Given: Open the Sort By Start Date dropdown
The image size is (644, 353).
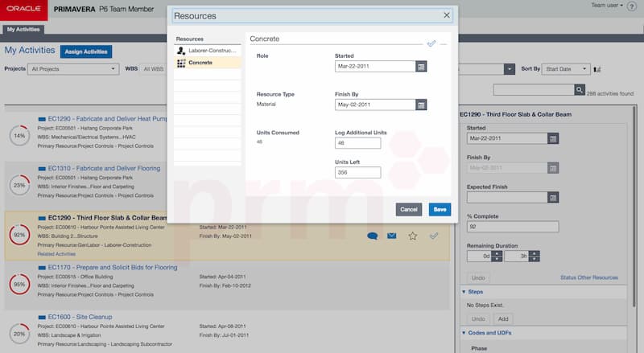Looking at the screenshot, I should [567, 69].
